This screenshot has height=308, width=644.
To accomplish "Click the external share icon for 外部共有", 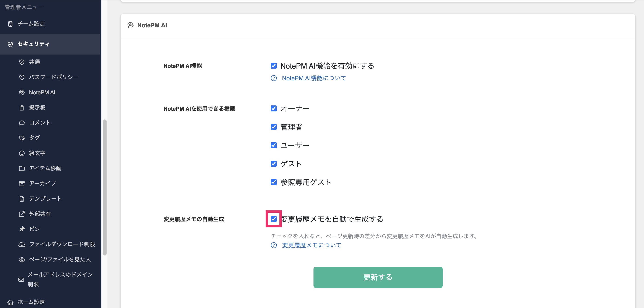I will coord(22,214).
